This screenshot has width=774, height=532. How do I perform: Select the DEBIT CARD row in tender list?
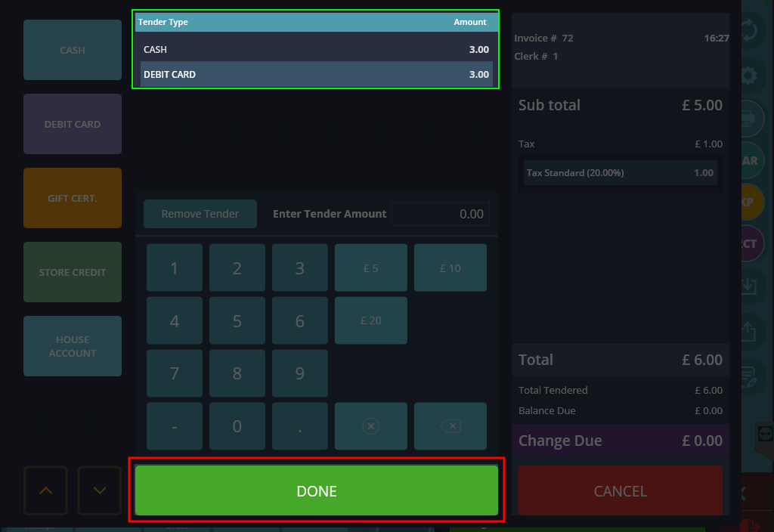click(316, 74)
